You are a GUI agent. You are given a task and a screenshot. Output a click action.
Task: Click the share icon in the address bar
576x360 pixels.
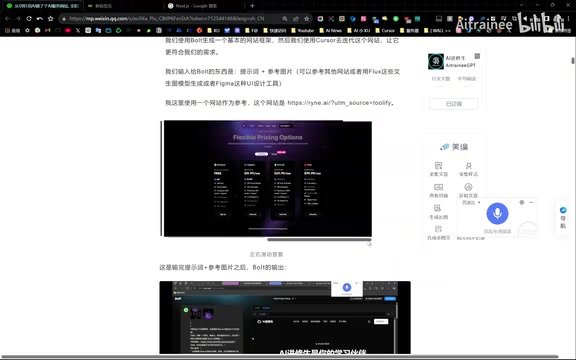click(296, 18)
